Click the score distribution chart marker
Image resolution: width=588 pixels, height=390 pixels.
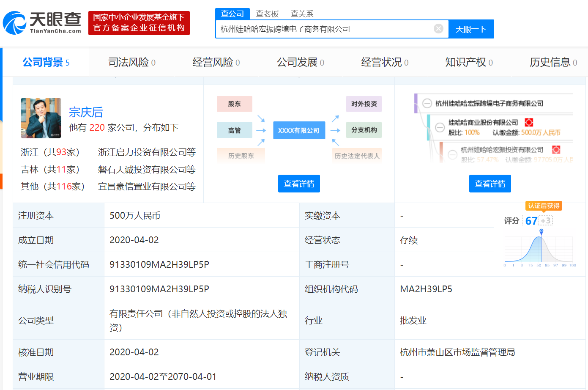click(x=541, y=231)
